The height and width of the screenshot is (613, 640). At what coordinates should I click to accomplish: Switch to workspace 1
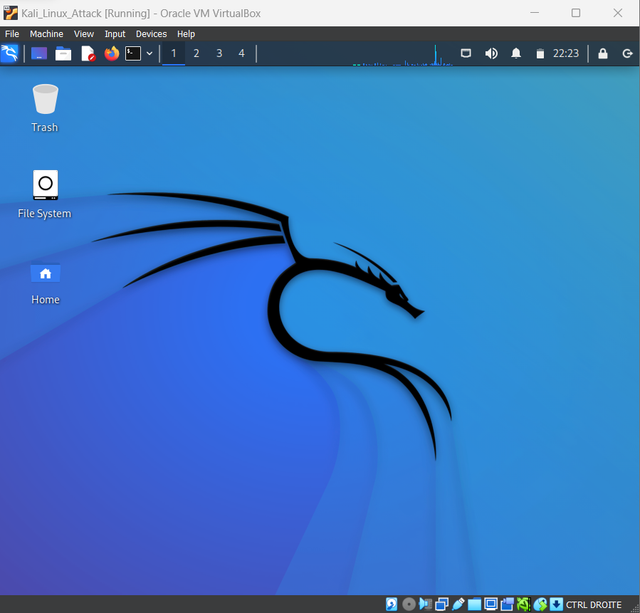click(173, 53)
